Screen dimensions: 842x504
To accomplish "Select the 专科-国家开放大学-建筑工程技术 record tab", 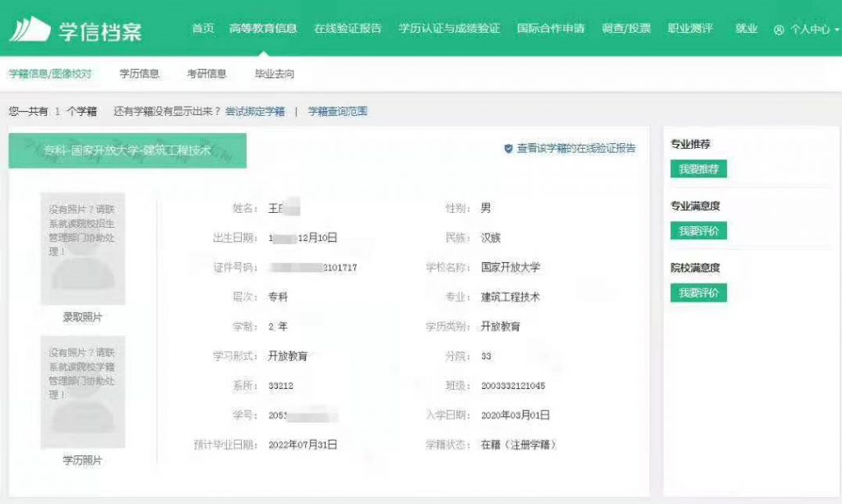I will point(127,150).
